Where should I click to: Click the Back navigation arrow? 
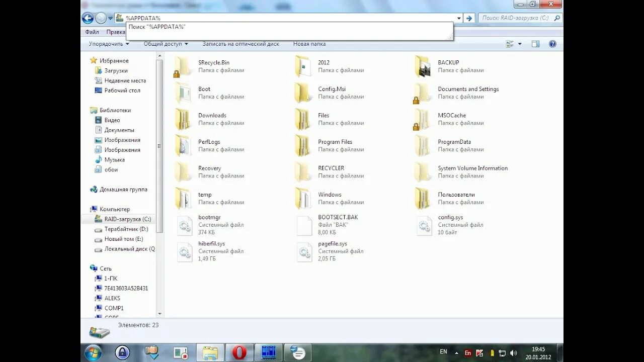pos(88,18)
